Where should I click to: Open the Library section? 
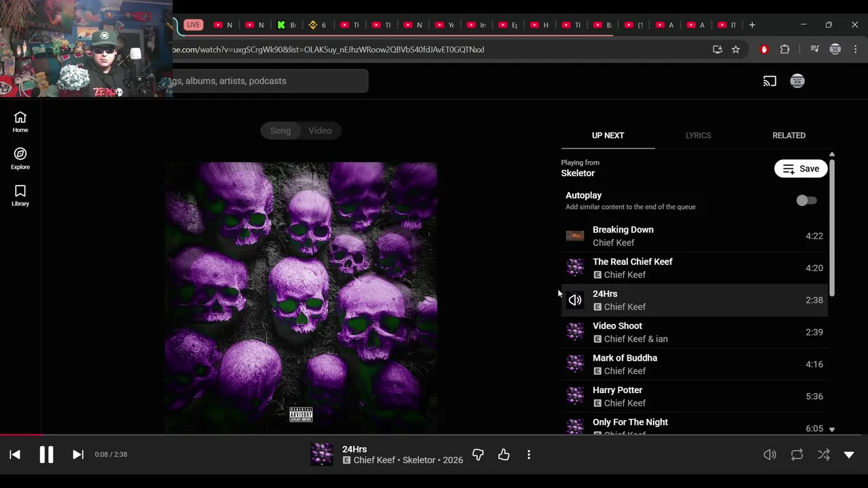(20, 195)
